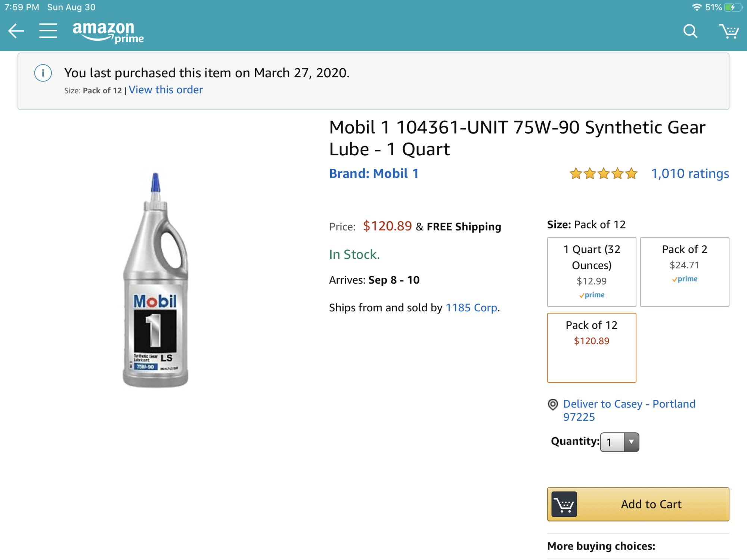
Task: Open seller 1185 Corp. link
Action: [x=472, y=308]
